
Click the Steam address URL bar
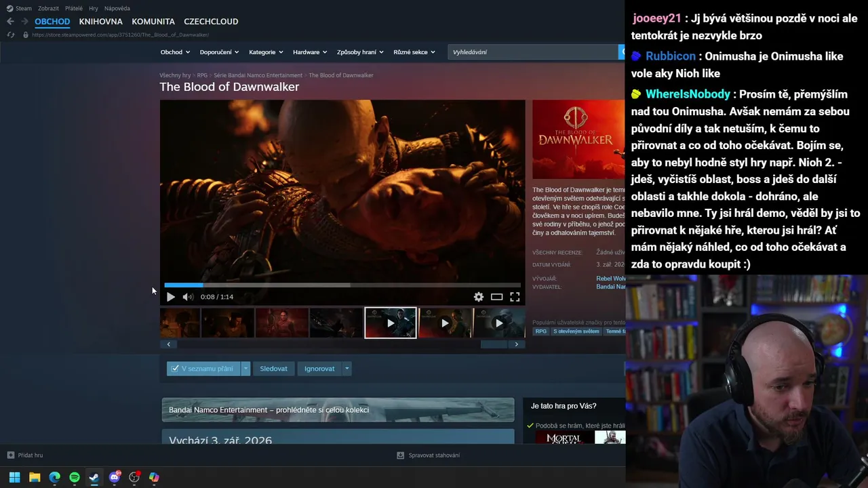[x=120, y=35]
